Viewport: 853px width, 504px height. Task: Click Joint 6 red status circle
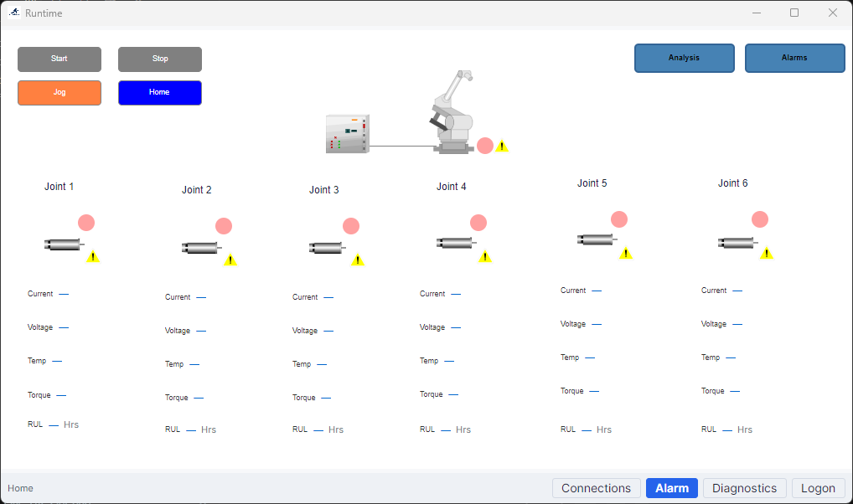760,219
